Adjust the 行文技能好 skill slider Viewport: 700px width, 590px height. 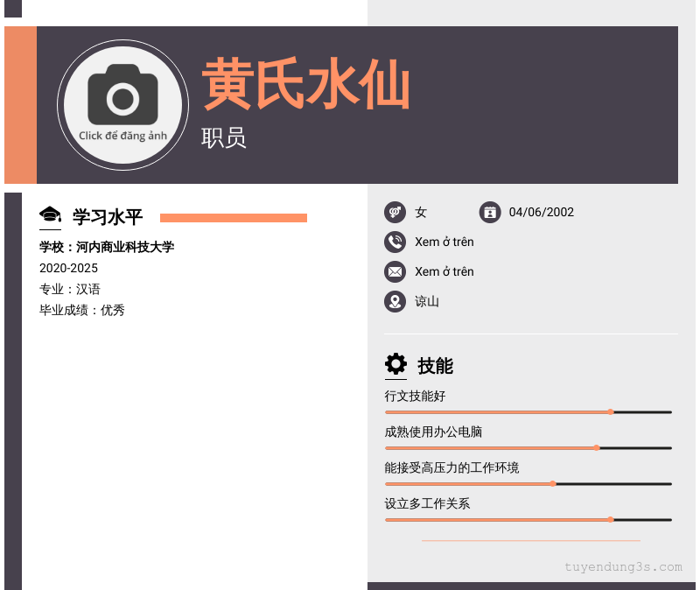point(611,411)
